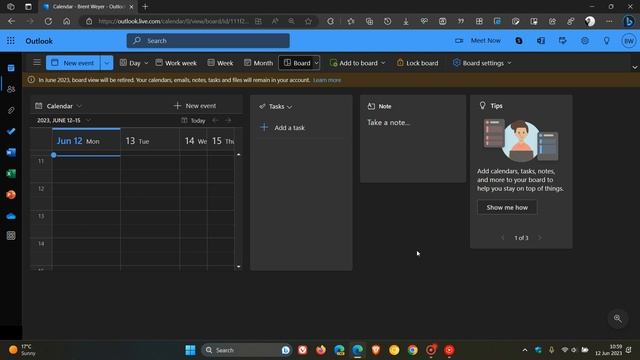This screenshot has width=640, height=360.
Task: Open Board settings dropdown
Action: pyautogui.click(x=482, y=63)
